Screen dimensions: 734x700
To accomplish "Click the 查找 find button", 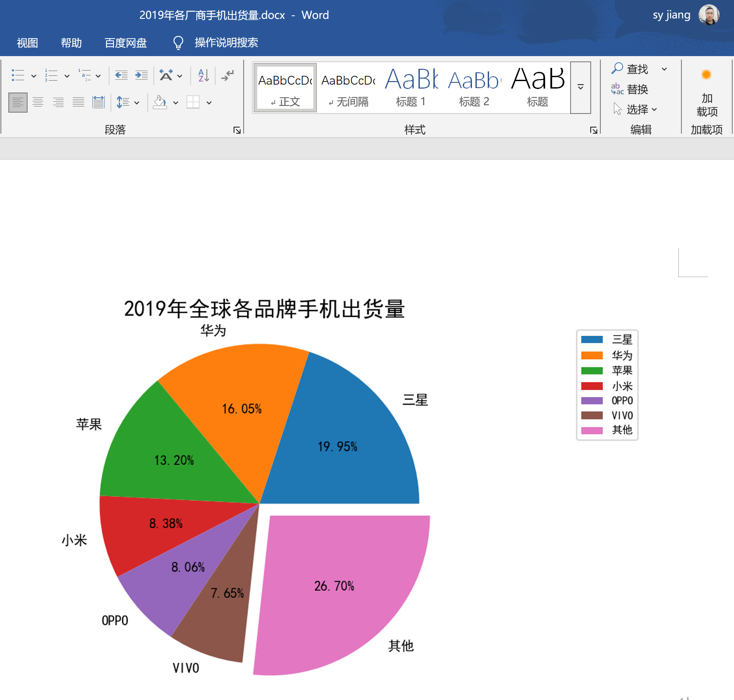I will click(630, 69).
